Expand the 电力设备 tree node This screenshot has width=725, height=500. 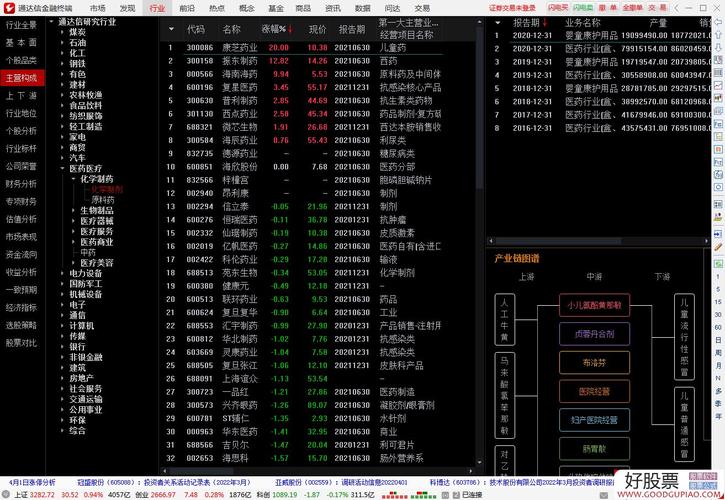click(x=62, y=273)
